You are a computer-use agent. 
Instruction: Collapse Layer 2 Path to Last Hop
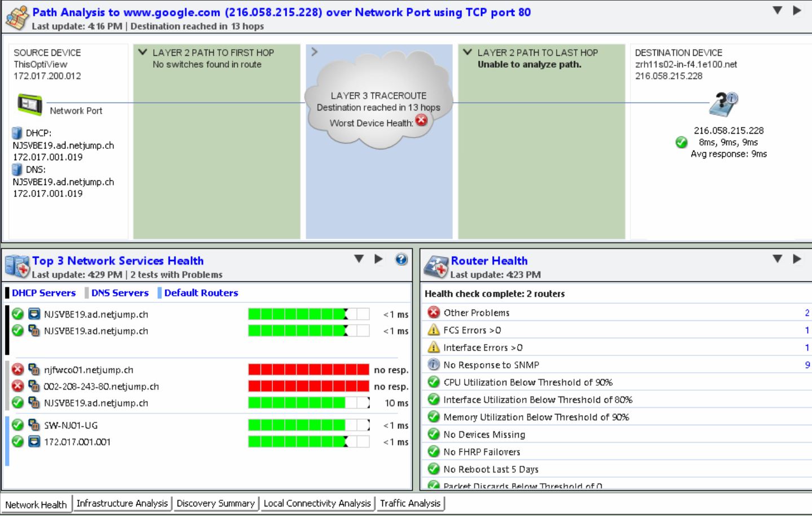pos(467,52)
